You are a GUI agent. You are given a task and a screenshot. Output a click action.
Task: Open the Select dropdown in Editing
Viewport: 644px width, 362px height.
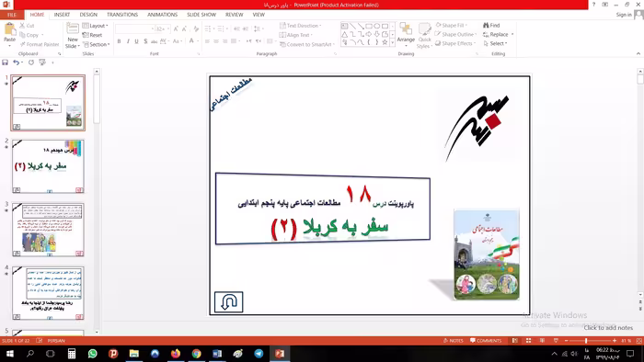(x=495, y=43)
